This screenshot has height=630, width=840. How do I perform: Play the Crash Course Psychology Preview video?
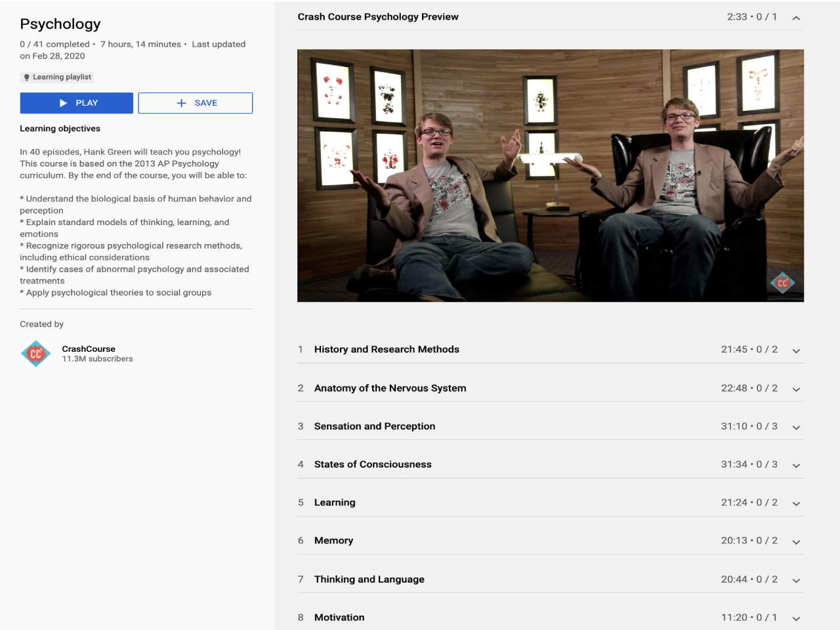[x=551, y=176]
